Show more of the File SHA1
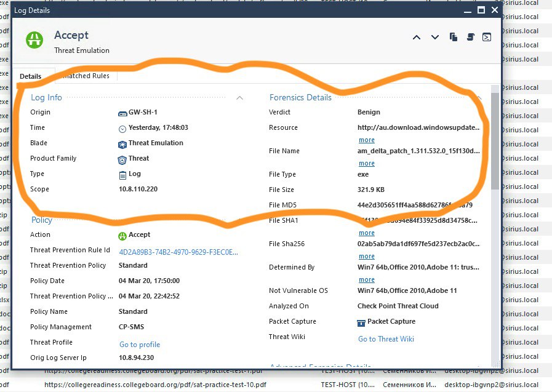The width and height of the screenshot is (552, 392). coord(367,233)
